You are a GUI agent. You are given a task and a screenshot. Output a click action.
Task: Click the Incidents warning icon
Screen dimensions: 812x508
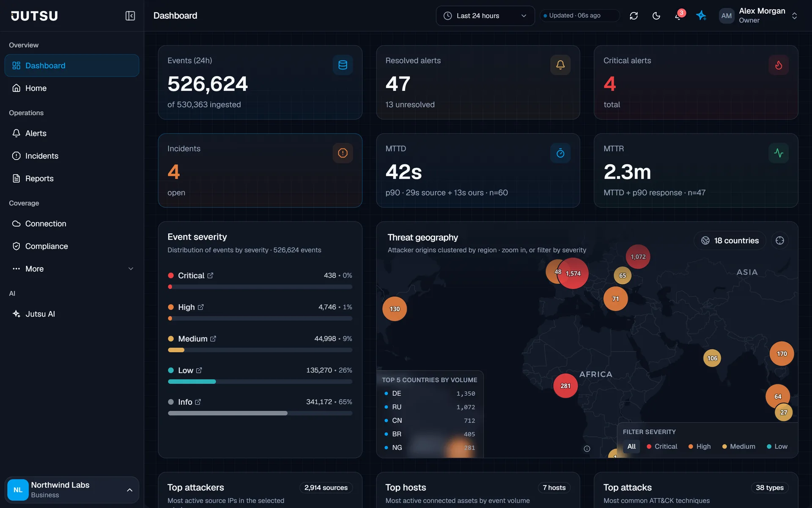(343, 153)
